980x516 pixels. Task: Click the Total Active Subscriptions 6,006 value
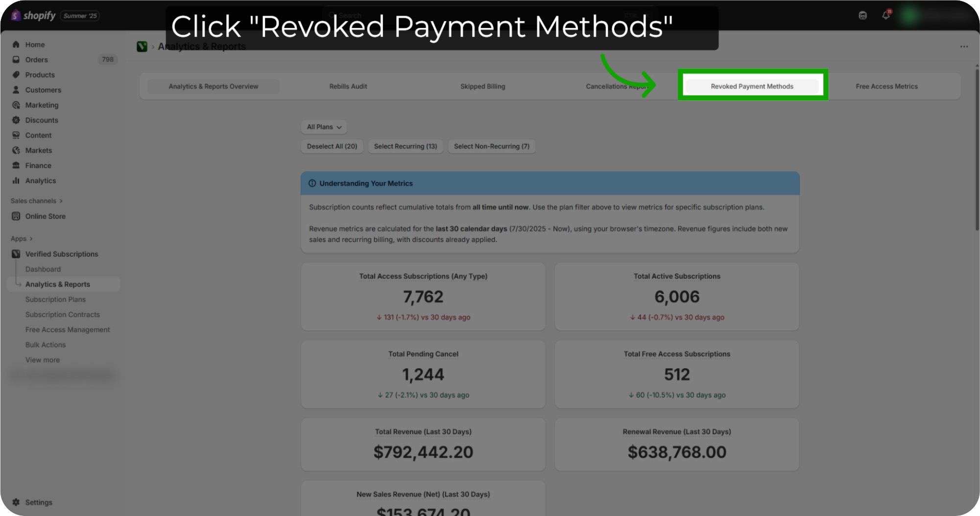[677, 297]
